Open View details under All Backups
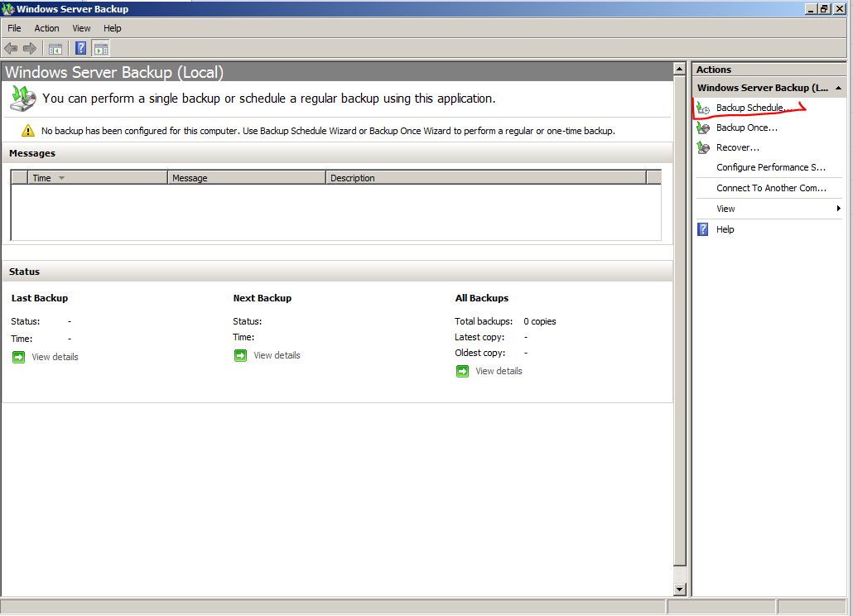 tap(499, 372)
